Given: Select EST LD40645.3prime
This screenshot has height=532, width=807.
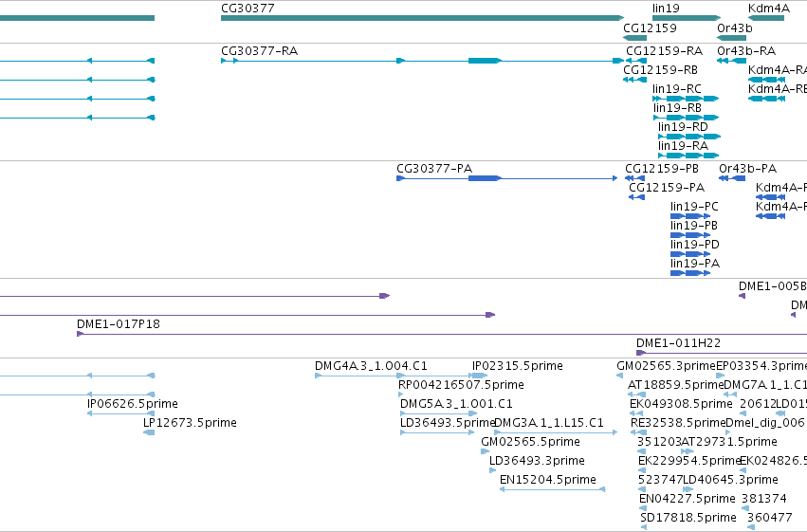Looking at the screenshot, I should (x=688, y=490).
